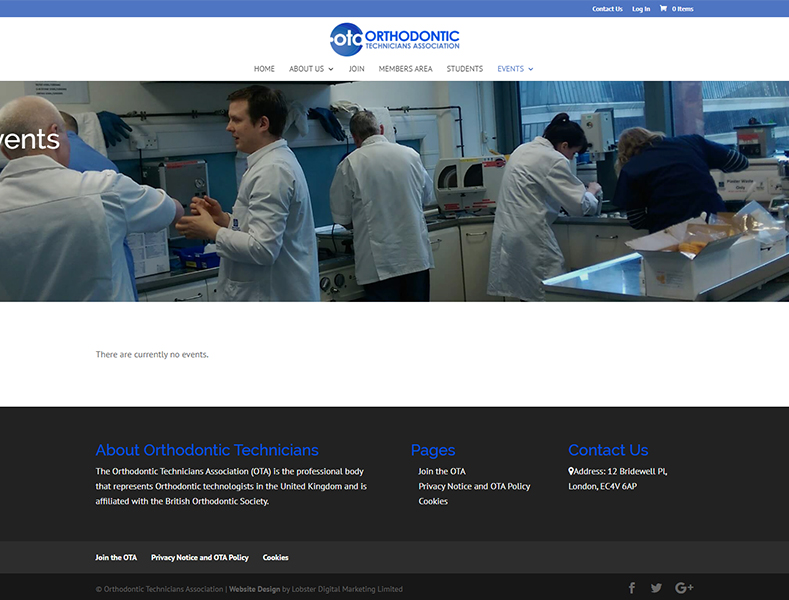Expand the About Us submenu arrow
789x600 pixels.
(x=331, y=69)
